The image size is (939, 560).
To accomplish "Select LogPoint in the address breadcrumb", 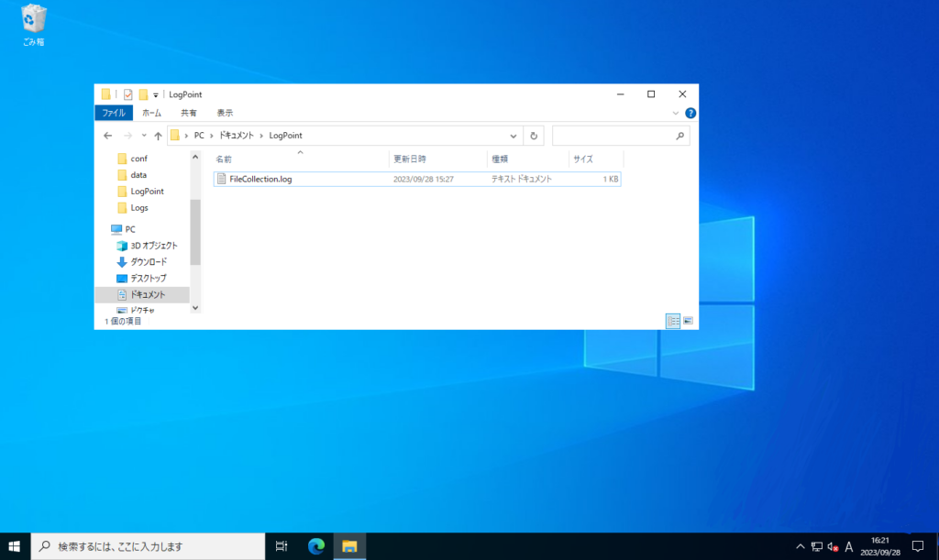I will [x=286, y=136].
